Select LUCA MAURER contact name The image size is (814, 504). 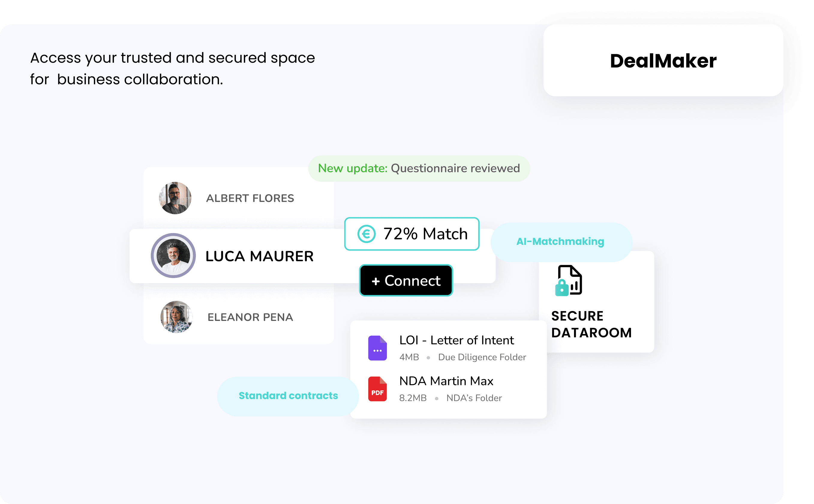tap(259, 256)
